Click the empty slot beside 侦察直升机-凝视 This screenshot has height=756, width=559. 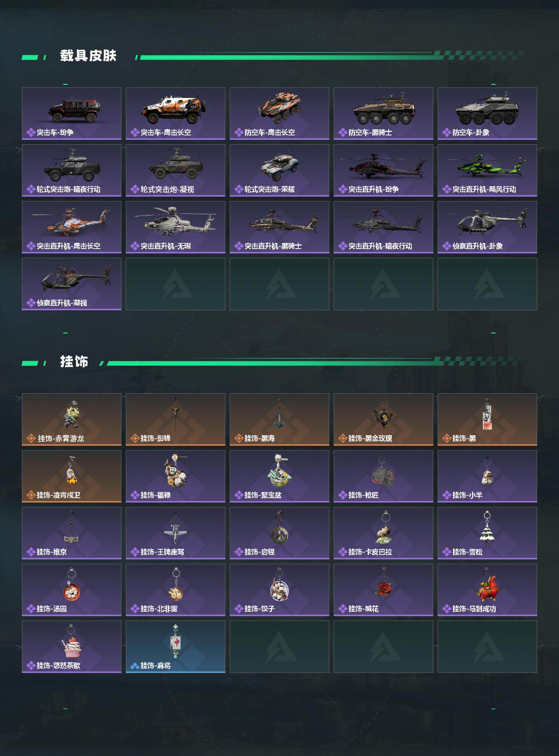tap(176, 284)
